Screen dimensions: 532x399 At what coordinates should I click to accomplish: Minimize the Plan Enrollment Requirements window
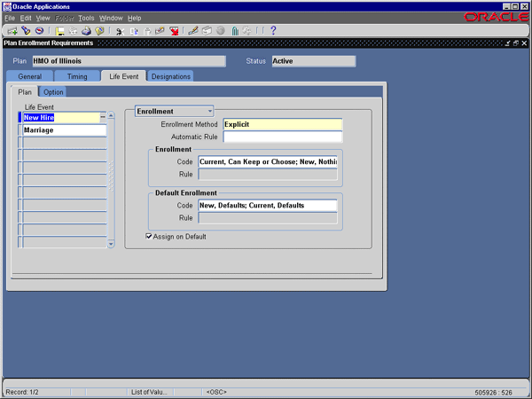[x=507, y=43]
